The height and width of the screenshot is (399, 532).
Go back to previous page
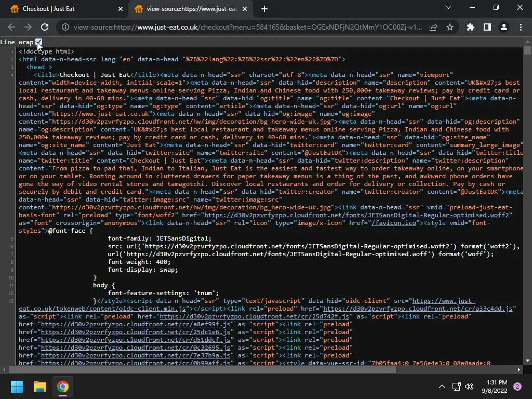click(x=11, y=27)
